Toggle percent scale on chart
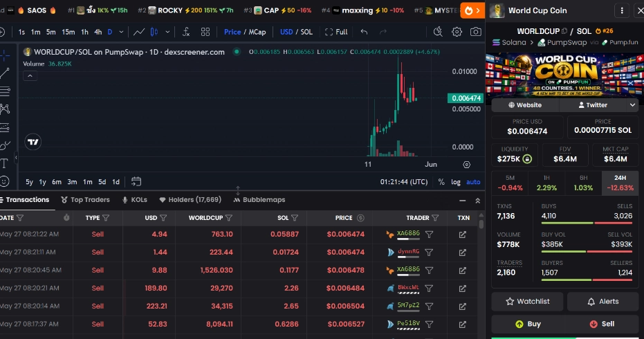This screenshot has height=339, width=644. pos(441,182)
